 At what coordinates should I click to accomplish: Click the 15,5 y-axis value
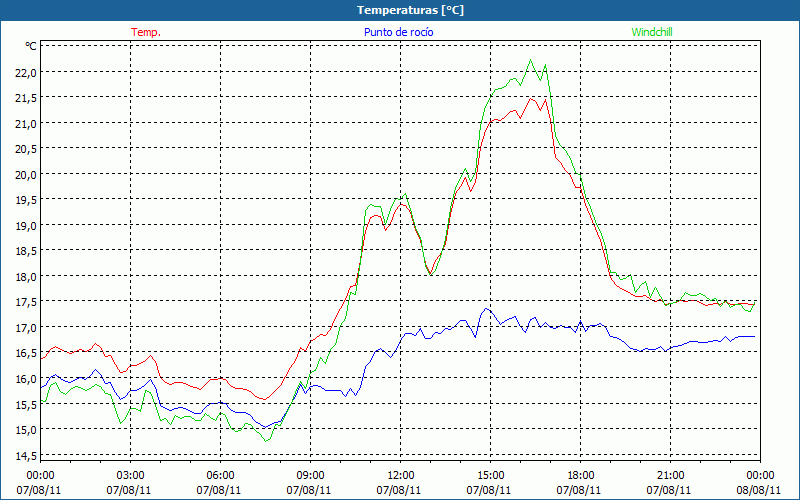click(27, 404)
